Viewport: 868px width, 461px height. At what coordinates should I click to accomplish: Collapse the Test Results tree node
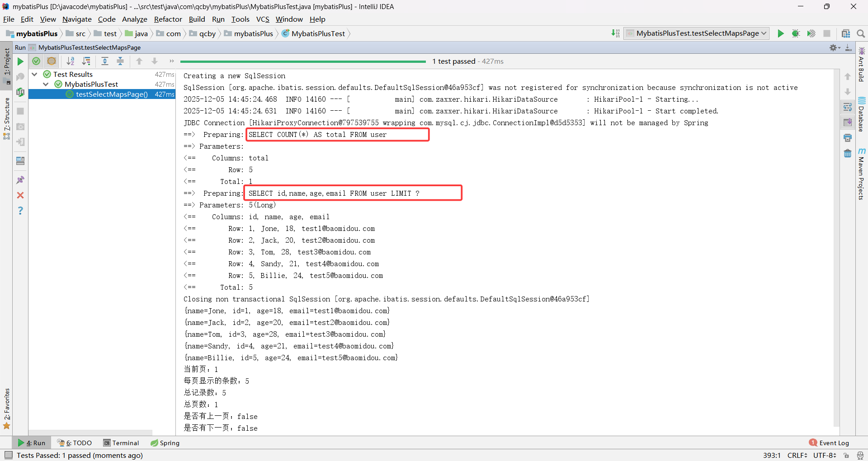click(x=34, y=74)
